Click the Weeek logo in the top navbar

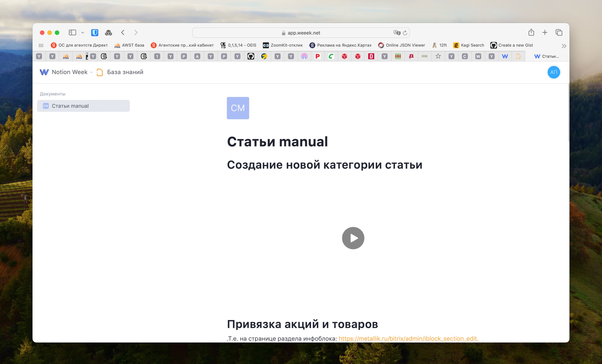tap(44, 72)
